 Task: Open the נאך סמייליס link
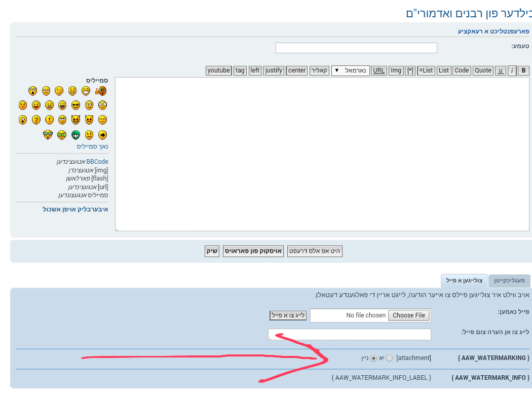point(92,147)
